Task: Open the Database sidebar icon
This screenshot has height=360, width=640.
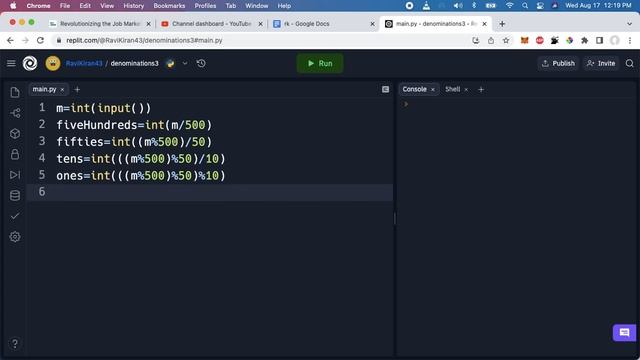Action: coord(15,196)
